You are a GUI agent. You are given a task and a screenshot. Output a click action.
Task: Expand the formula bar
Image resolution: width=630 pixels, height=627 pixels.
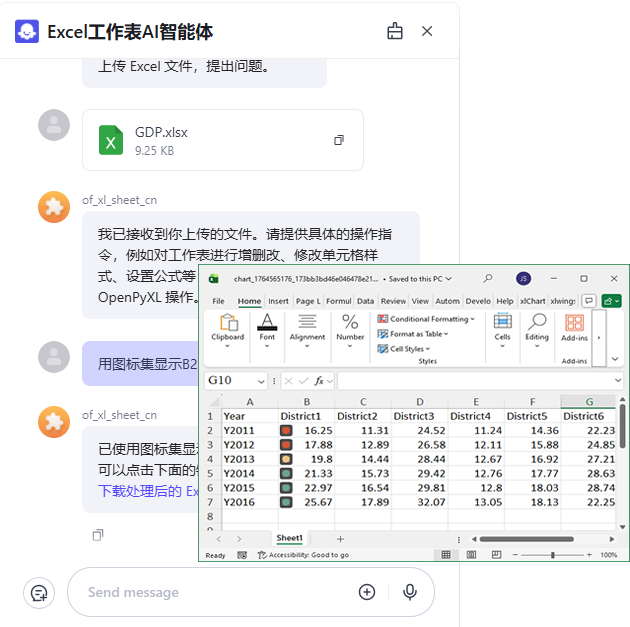[618, 380]
